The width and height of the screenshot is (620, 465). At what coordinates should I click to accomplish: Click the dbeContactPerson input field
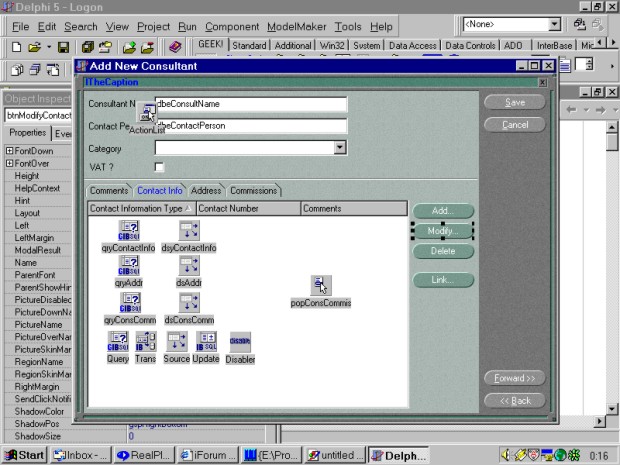(251, 126)
